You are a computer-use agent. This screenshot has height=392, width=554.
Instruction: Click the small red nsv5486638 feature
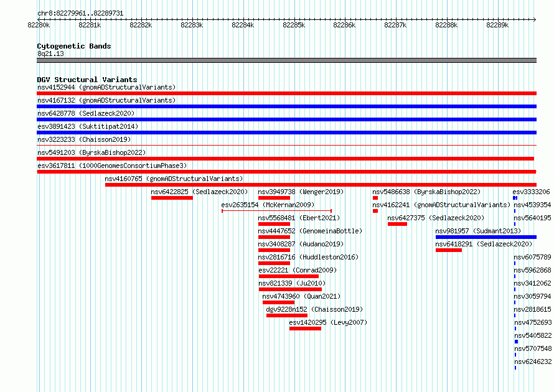pos(375,198)
